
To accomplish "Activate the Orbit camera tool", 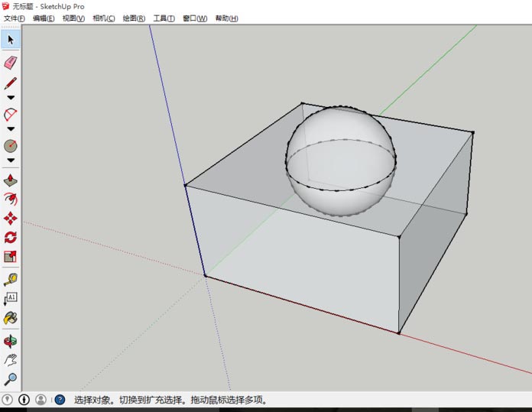I will pos(11,341).
